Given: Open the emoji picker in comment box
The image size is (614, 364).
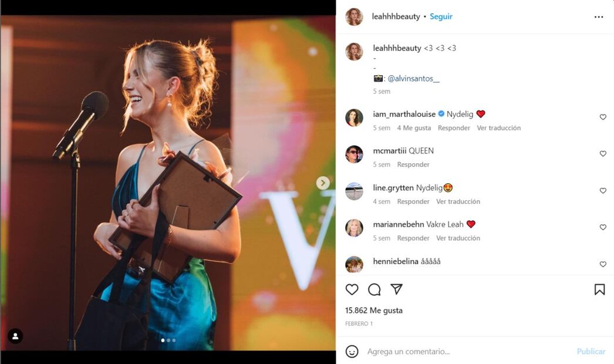Looking at the screenshot, I should [352, 352].
